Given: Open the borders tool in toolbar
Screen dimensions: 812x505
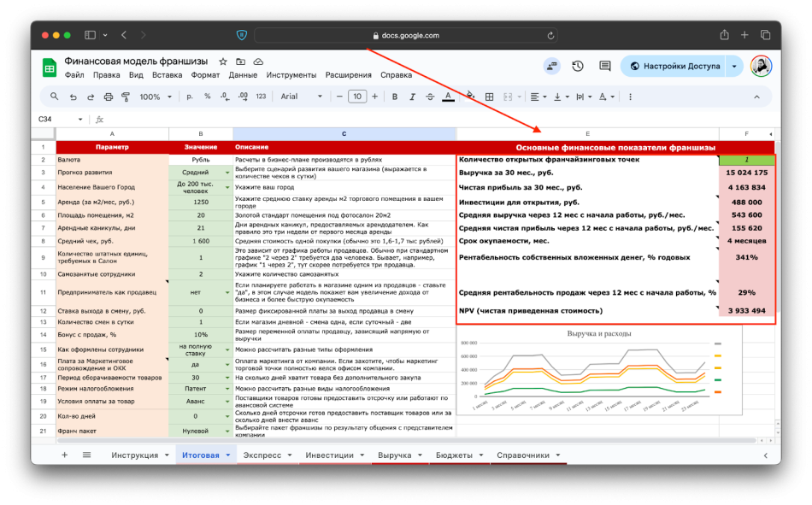Looking at the screenshot, I should 487,97.
